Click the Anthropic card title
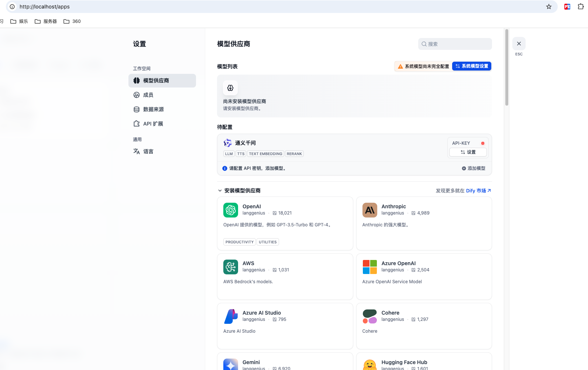 pyautogui.click(x=393, y=206)
